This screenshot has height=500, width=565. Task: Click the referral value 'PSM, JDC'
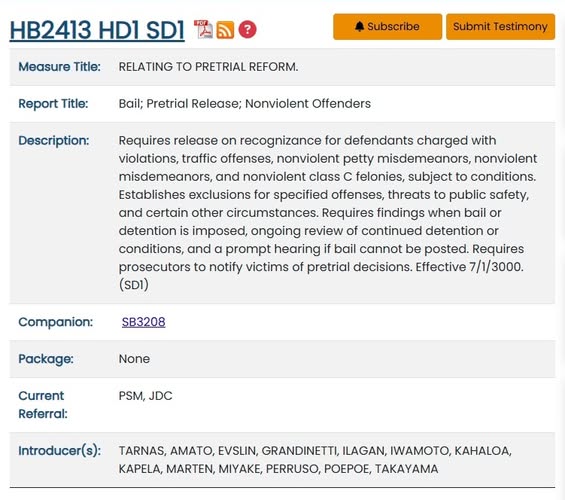click(x=146, y=396)
